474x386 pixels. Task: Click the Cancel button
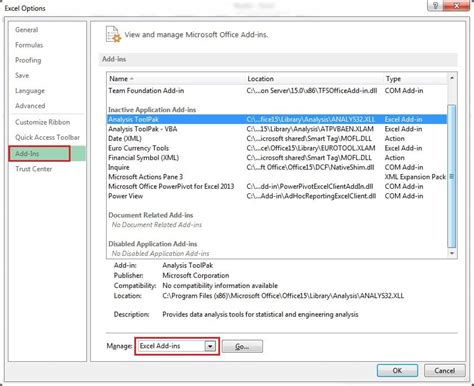coord(444,371)
